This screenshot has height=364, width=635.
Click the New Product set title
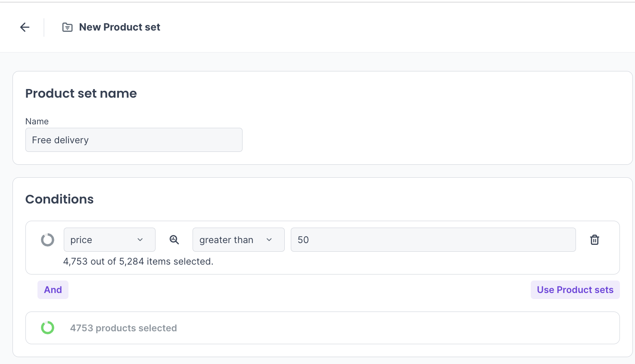pos(119,28)
